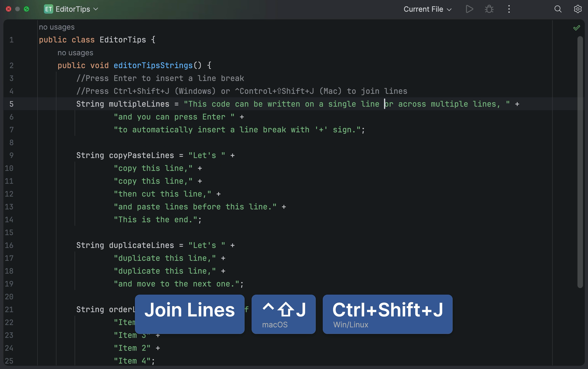
Task: Open the EditorTips project dropdown
Action: (x=77, y=9)
